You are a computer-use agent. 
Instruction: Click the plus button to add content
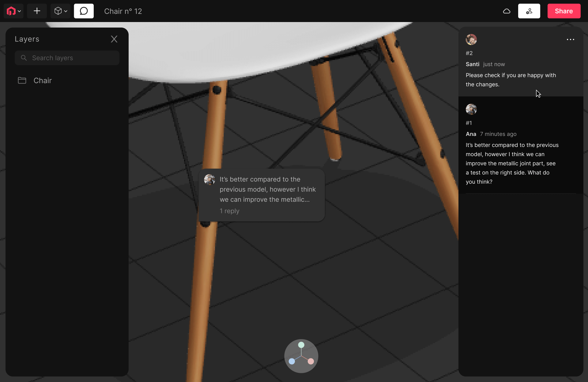point(37,11)
